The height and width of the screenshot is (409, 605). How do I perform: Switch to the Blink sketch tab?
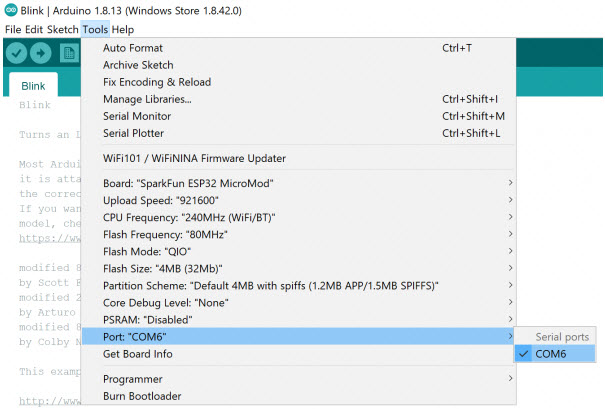(33, 86)
